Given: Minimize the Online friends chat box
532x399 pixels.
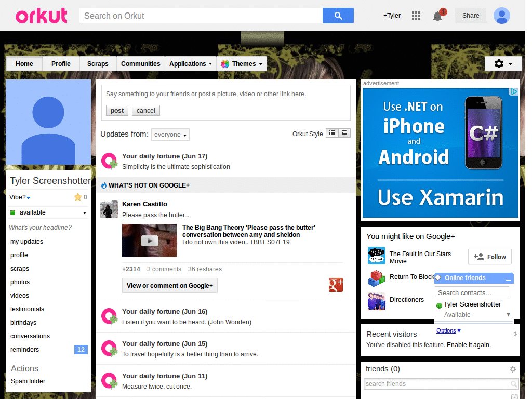Looking at the screenshot, I should pyautogui.click(x=508, y=279).
